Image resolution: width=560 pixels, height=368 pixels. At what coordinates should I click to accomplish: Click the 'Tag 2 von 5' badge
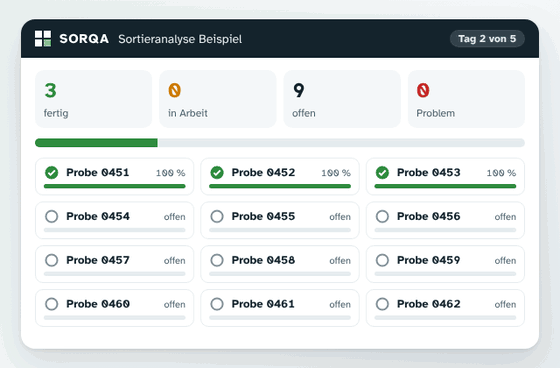pyautogui.click(x=487, y=39)
